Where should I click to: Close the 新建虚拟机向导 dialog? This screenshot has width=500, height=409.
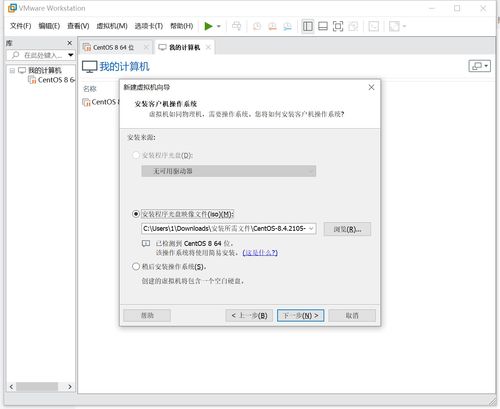pyautogui.click(x=371, y=87)
